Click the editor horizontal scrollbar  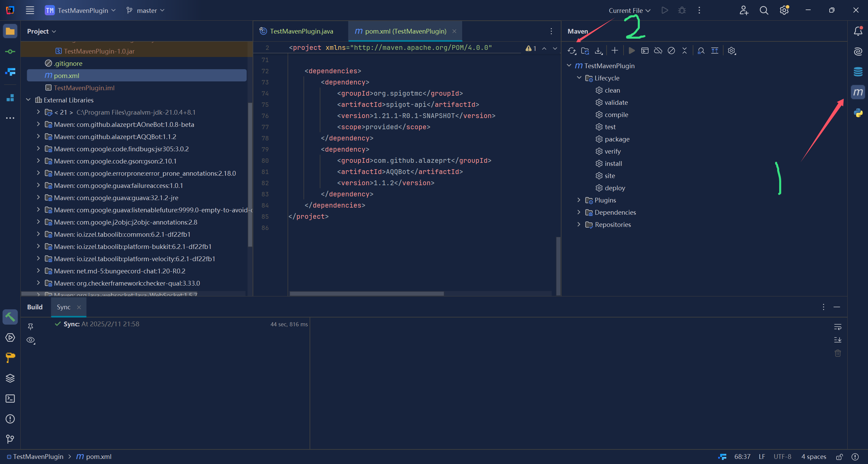point(367,294)
